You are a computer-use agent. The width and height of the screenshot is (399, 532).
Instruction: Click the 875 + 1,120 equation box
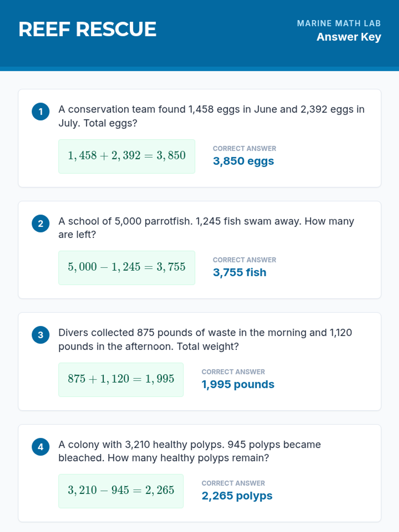121,379
